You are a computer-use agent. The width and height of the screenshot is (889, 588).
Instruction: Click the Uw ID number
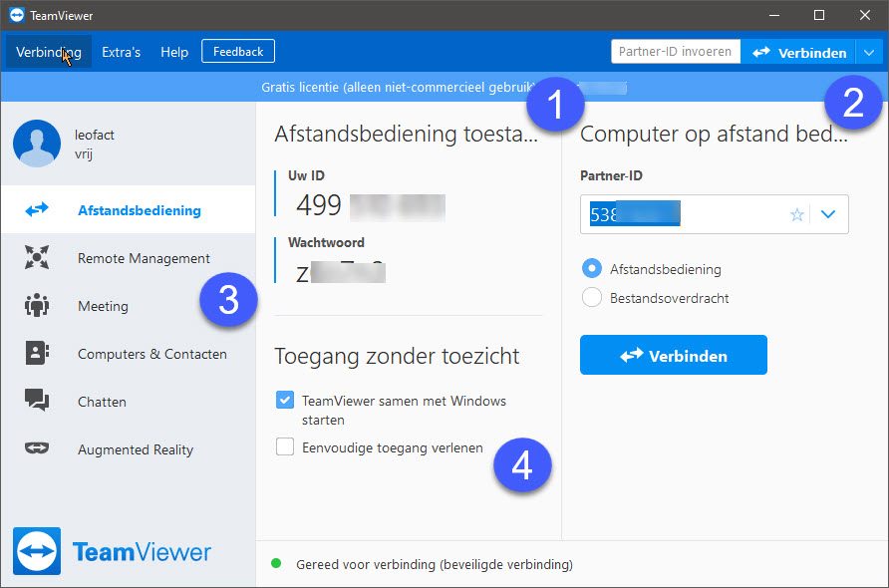pyautogui.click(x=370, y=205)
